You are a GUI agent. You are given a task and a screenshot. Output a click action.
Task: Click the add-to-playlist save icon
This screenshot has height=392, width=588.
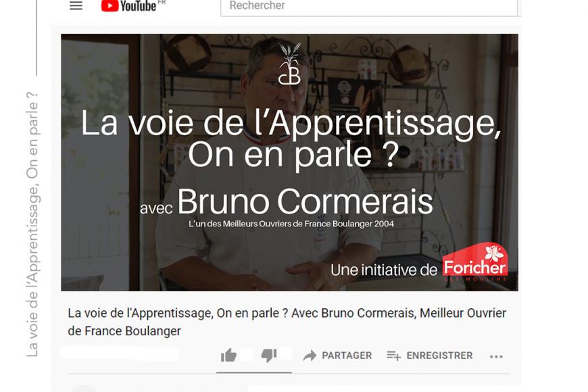(394, 356)
